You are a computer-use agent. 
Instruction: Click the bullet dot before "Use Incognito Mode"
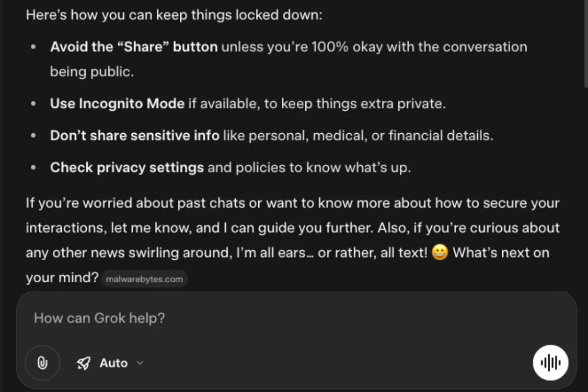coord(33,104)
